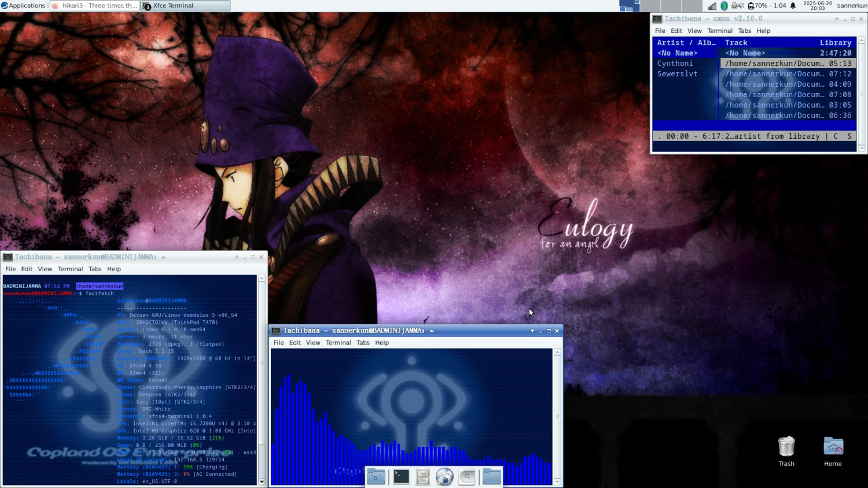Click the visualizer terminal scrollbar down arrow
Viewport: 868px width, 488px height.
(557, 482)
